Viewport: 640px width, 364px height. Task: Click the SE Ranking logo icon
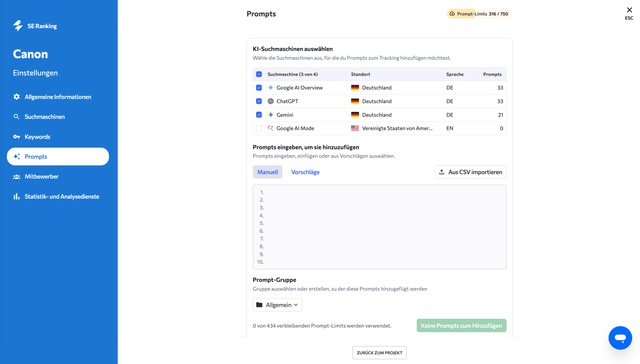click(x=18, y=26)
